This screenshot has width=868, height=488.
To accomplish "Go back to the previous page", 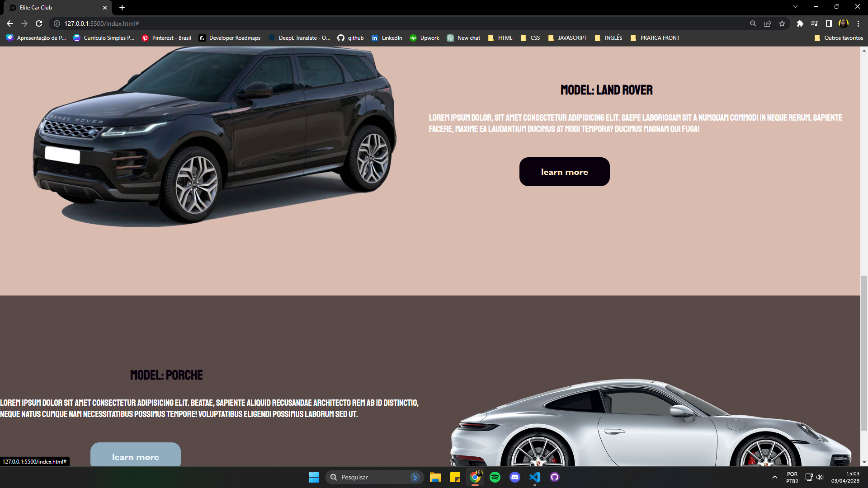I will [x=9, y=23].
